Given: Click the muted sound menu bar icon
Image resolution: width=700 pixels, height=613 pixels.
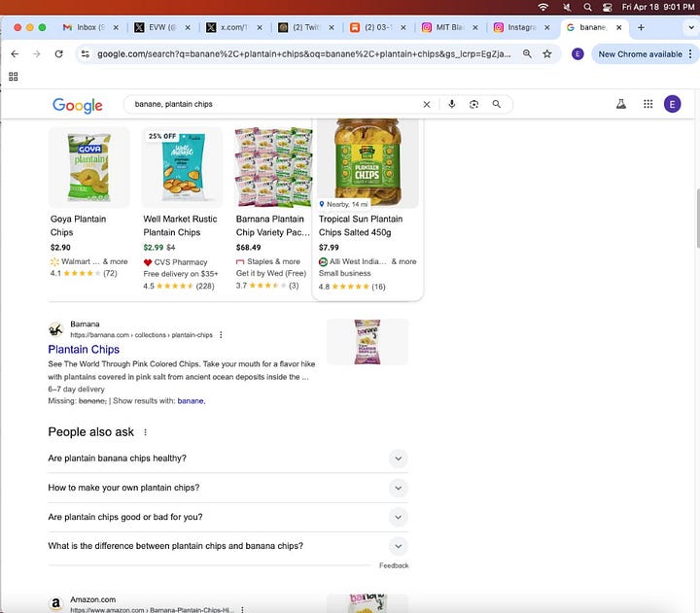Looking at the screenshot, I should [x=567, y=7].
